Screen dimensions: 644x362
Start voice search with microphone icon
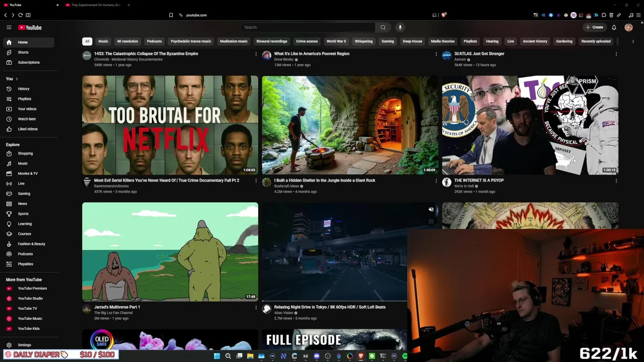coord(400,27)
